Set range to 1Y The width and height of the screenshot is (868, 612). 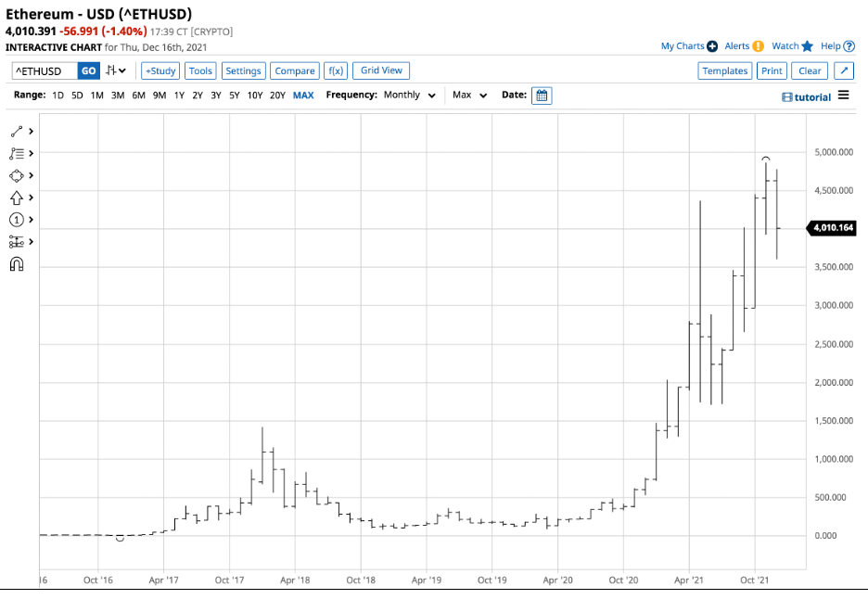179,96
